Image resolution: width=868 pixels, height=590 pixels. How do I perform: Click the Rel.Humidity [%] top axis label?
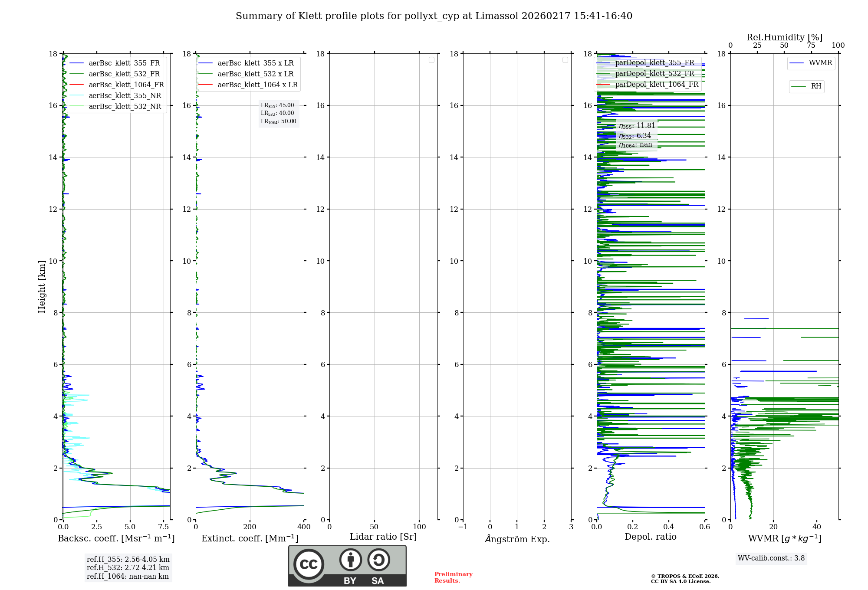coord(784,37)
